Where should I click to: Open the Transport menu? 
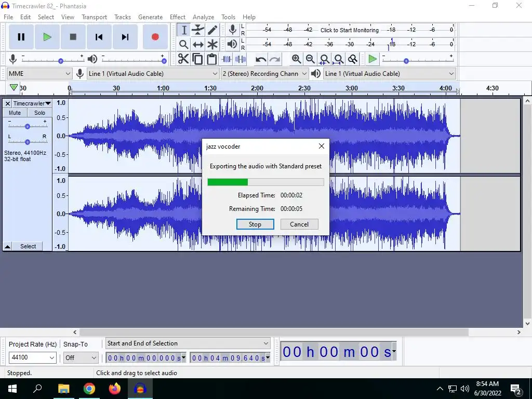point(94,17)
